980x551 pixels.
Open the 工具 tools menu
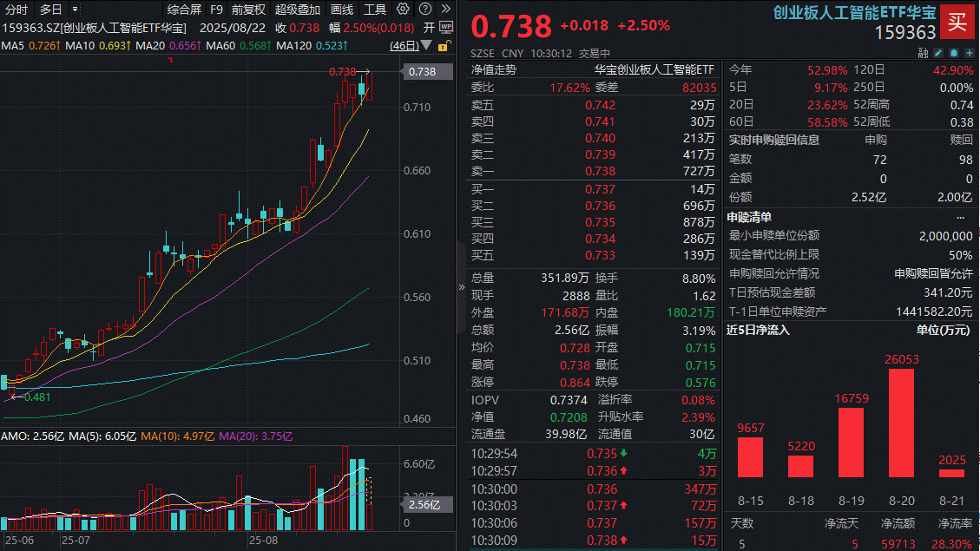pos(375,10)
